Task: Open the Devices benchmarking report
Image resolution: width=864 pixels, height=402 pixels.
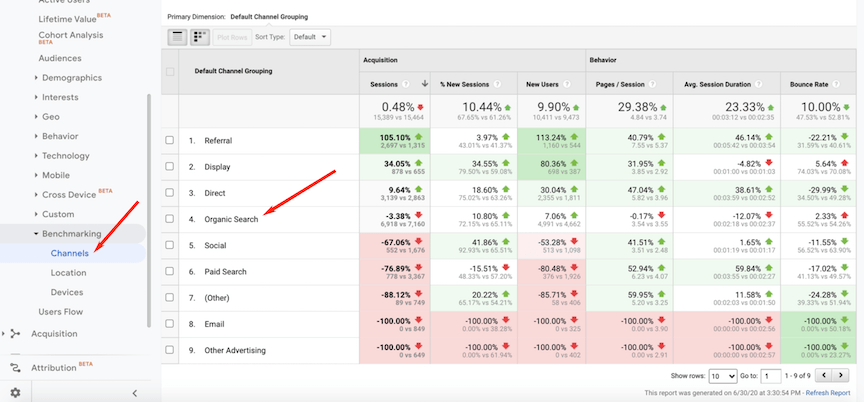Action: pos(67,292)
